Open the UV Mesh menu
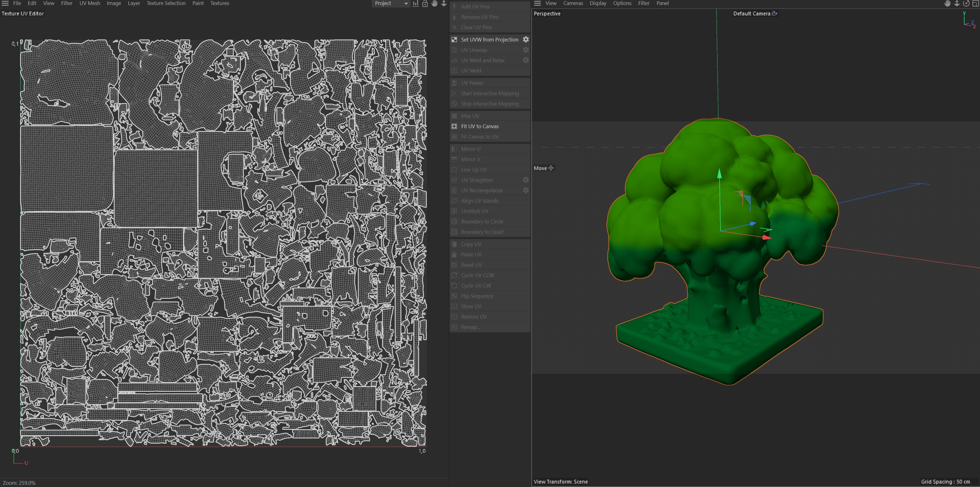This screenshot has width=980, height=487. tap(89, 3)
